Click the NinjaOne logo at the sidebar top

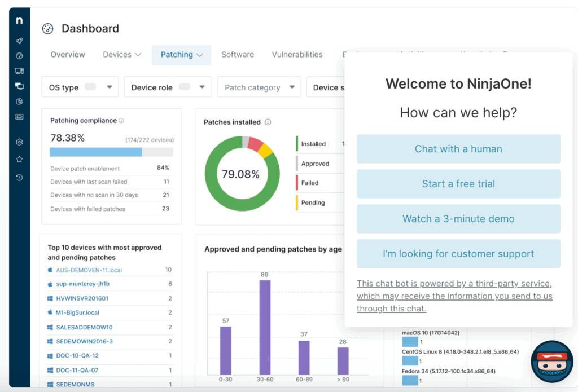(x=19, y=21)
